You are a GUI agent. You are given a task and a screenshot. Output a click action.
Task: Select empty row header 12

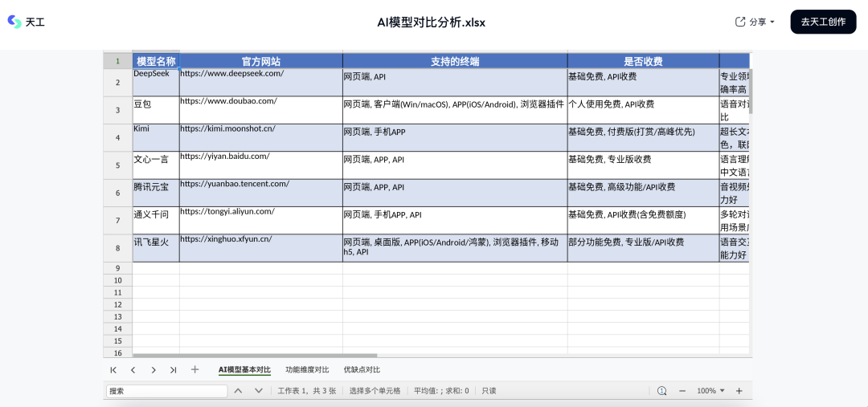click(x=117, y=305)
